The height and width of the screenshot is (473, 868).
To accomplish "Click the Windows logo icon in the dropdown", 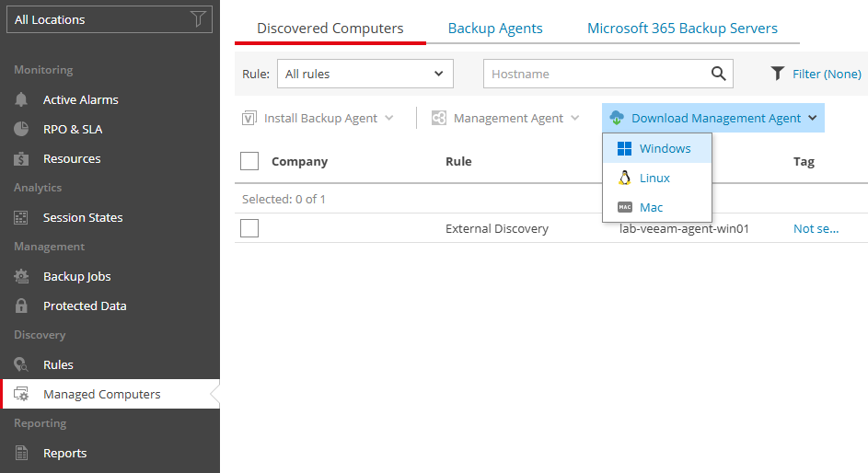I will 624,148.
